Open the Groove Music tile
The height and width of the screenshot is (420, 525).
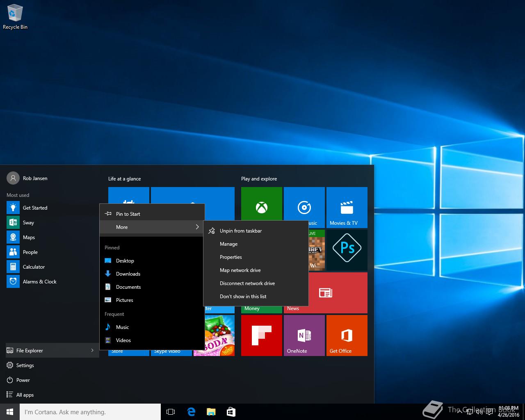304,204
